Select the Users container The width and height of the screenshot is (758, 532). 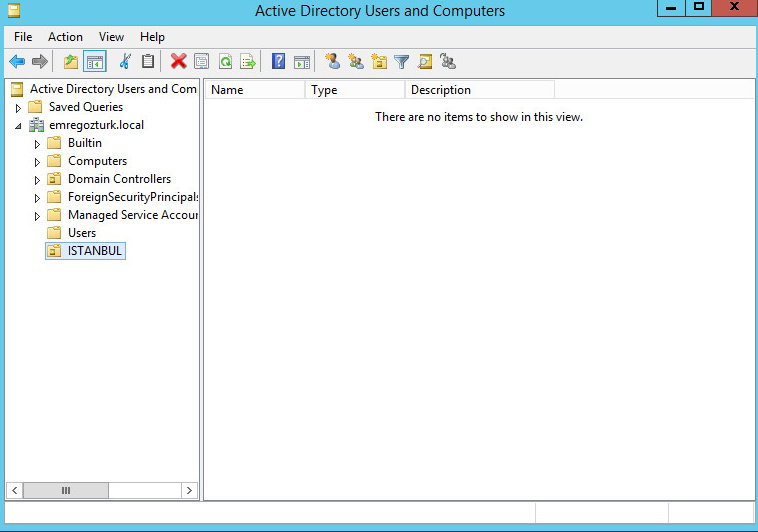pos(82,233)
